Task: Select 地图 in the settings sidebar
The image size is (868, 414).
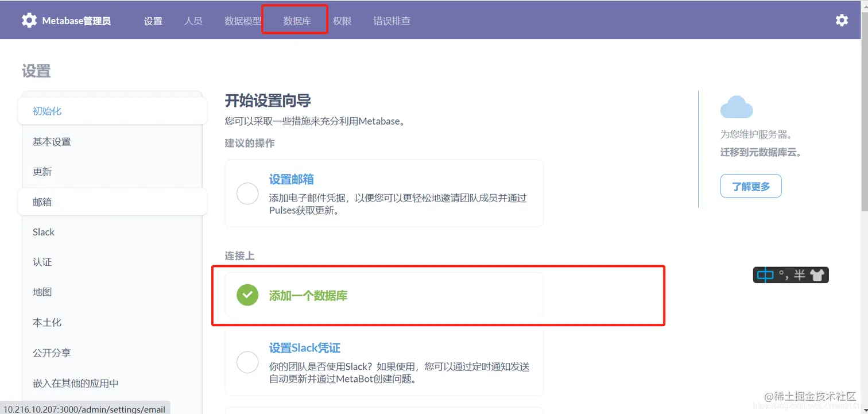Action: [x=113, y=292]
